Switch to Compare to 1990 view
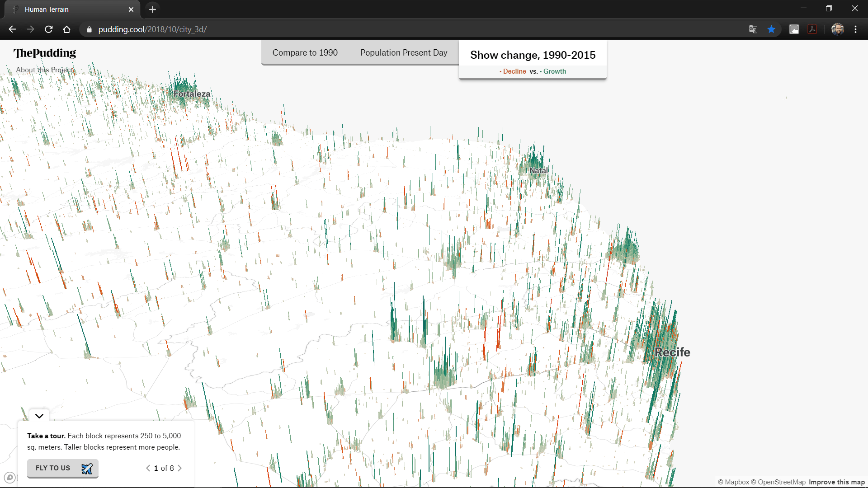Screen dimensions: 868x488 tap(305, 53)
